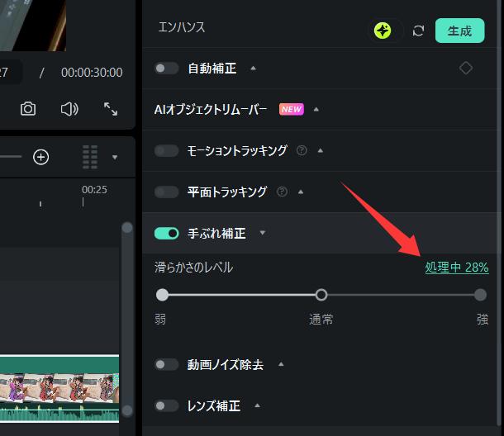Click the 滑らかさのレベル label

pos(194,268)
